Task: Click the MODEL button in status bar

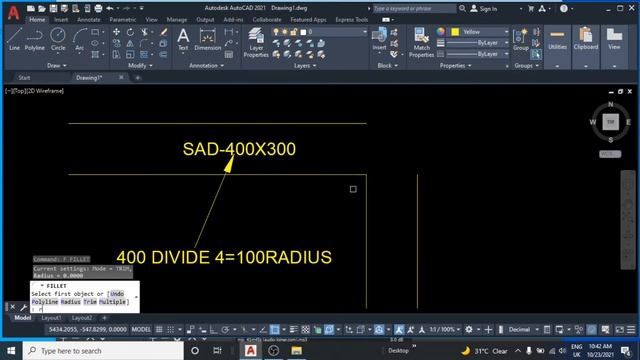Action: coord(141,329)
